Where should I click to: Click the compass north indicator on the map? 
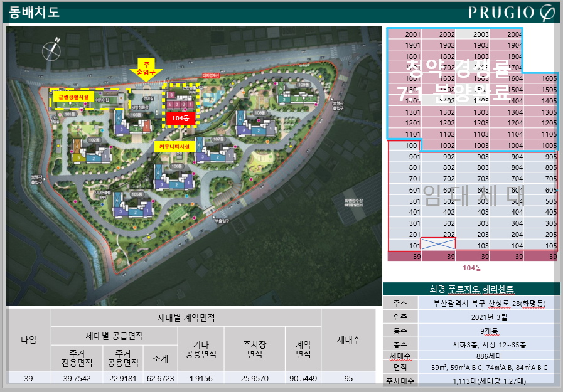pyautogui.click(x=51, y=50)
